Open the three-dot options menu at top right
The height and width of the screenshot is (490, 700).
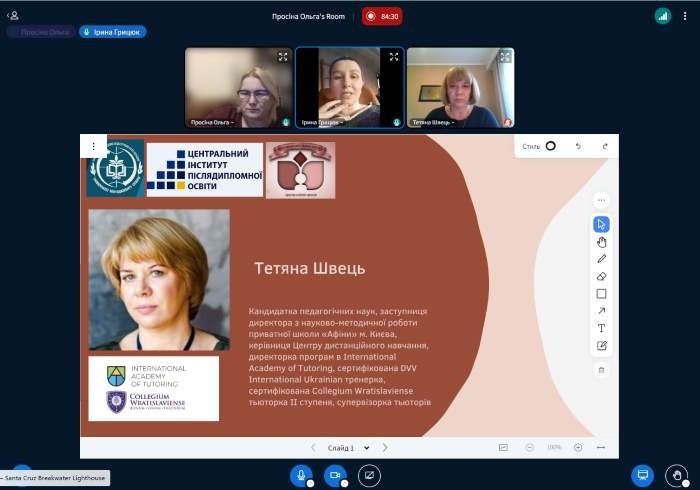[x=686, y=15]
